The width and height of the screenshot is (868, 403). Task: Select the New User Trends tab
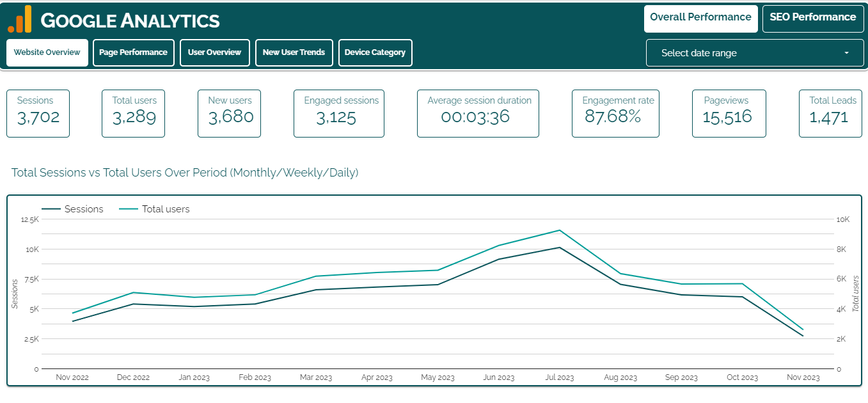(294, 52)
